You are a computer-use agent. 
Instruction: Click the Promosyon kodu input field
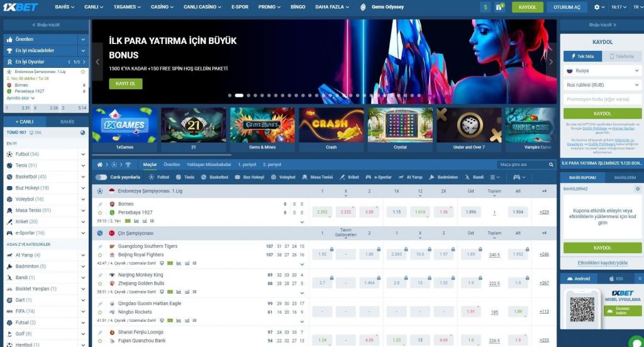tap(602, 99)
